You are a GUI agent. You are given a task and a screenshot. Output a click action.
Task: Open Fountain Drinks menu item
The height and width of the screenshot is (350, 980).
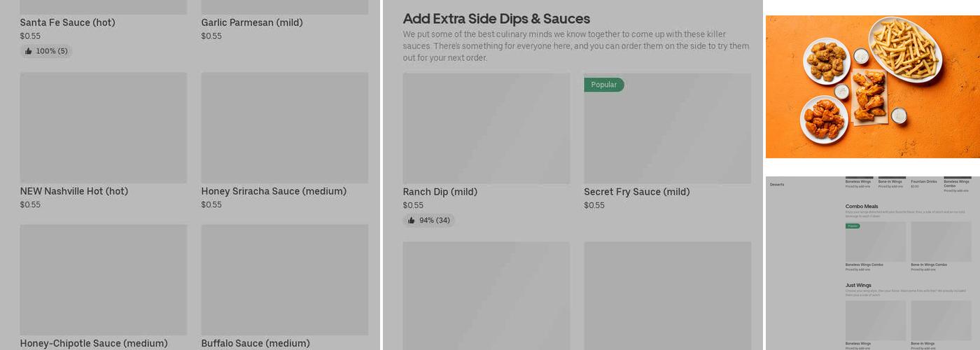[x=923, y=182]
